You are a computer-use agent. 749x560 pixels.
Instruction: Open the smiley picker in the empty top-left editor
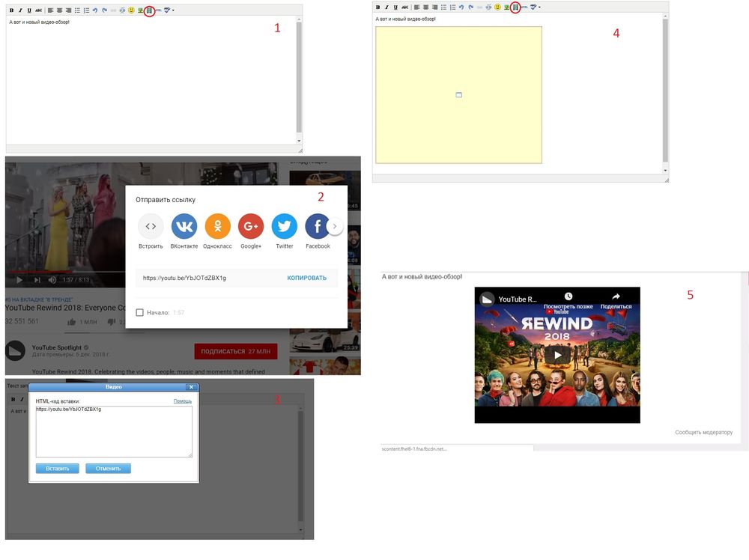coord(131,10)
